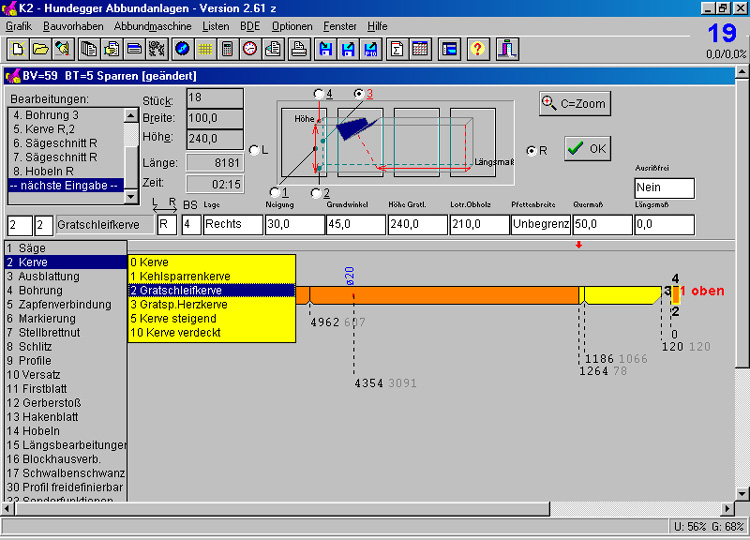Click the orange beam segment in timeline
Viewport: 750px width, 540px height.
[444, 295]
